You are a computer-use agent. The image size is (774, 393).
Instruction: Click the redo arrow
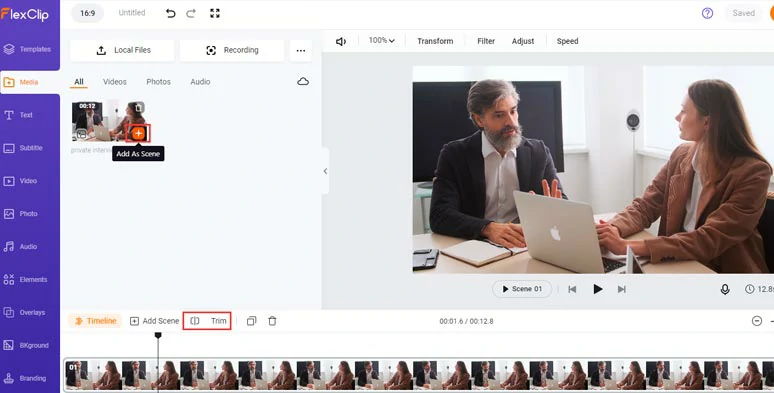191,13
